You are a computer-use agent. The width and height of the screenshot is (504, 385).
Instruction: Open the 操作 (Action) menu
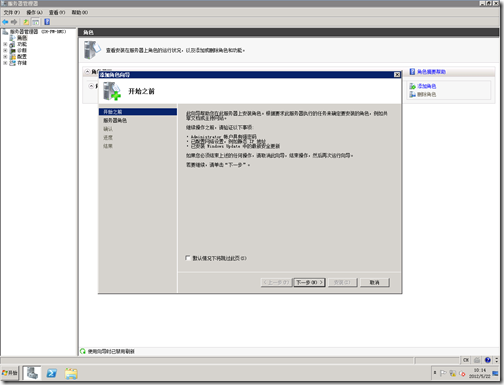(x=34, y=12)
